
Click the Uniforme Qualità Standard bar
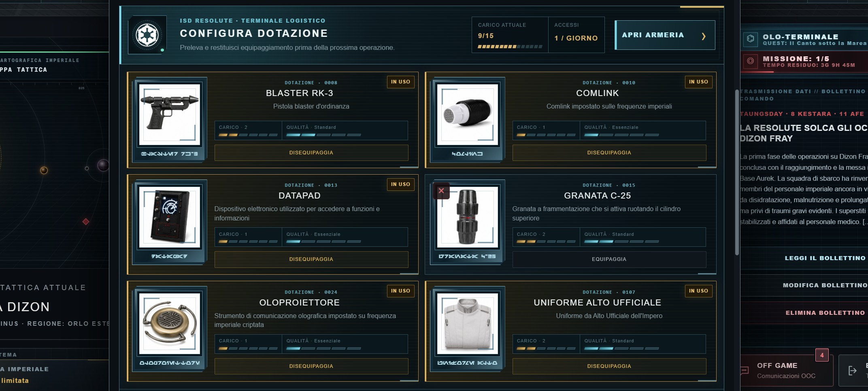click(x=621, y=348)
